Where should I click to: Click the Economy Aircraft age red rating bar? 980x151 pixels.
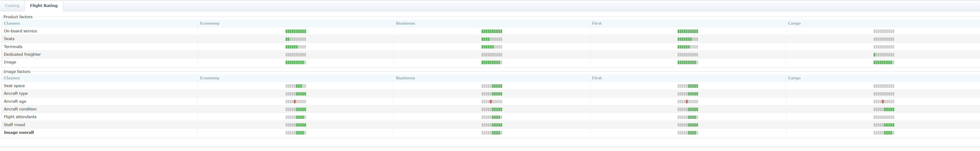coord(296,102)
